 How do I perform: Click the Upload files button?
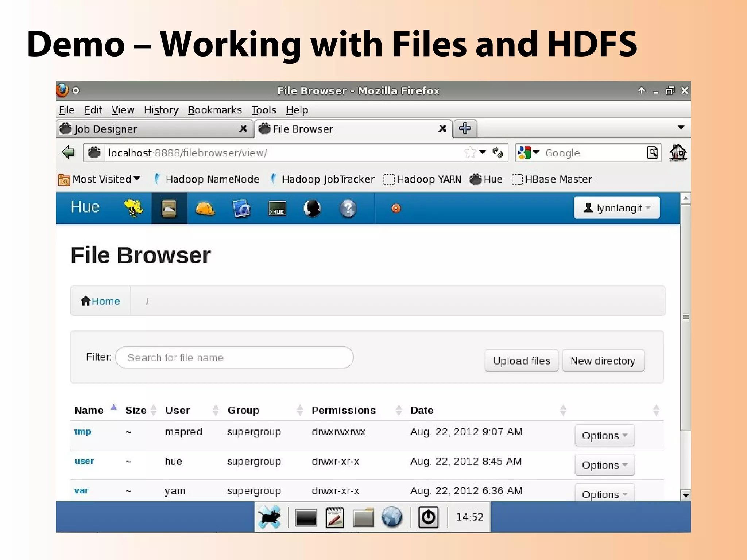[522, 361]
